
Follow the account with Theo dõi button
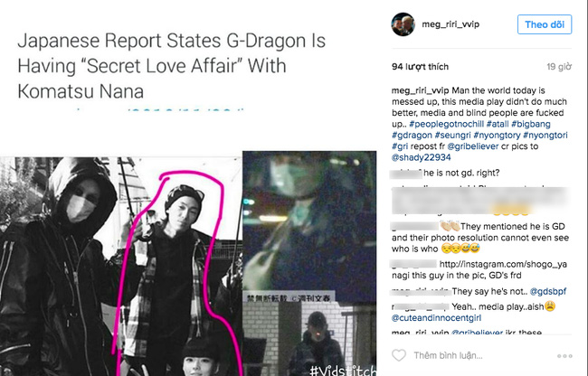pos(545,24)
